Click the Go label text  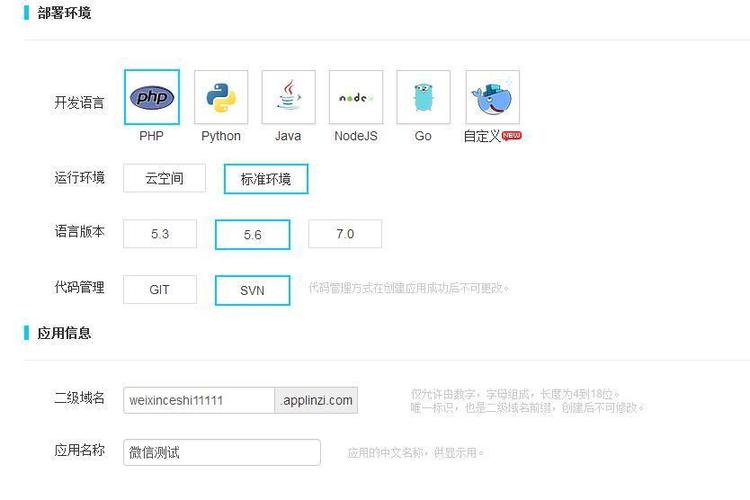[x=423, y=136]
